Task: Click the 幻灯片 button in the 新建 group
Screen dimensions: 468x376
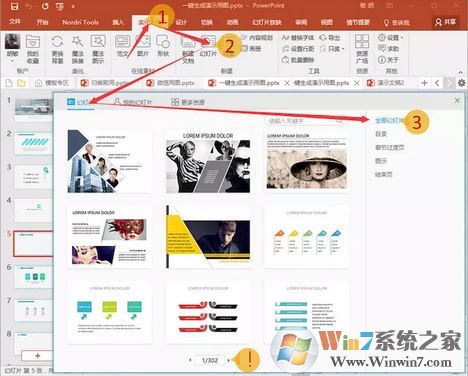Action: (208, 46)
